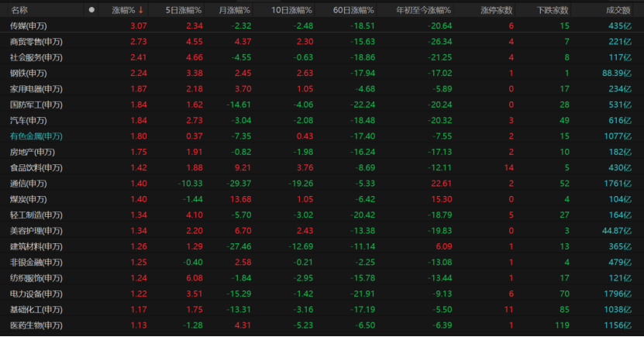Screen dimensions: 644x337
Task: Click the -22.24 sixty-day value for 国防军工
Action: click(363, 105)
